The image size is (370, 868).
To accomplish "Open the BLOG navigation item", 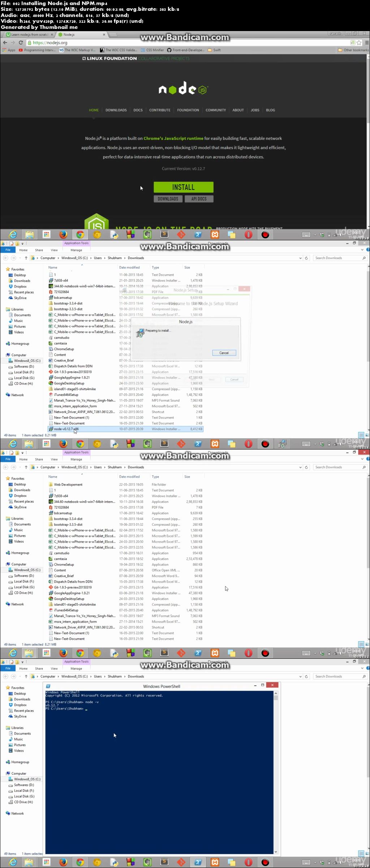I will [271, 110].
